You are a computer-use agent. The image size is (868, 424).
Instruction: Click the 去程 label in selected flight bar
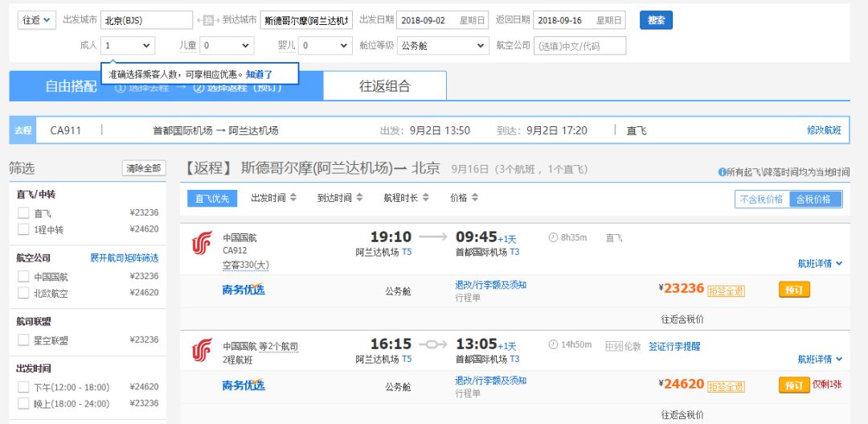tap(23, 130)
